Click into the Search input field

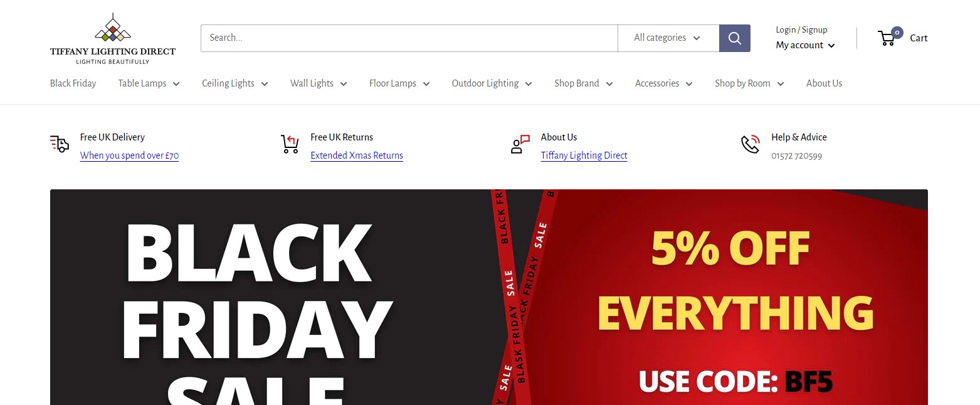coord(409,38)
